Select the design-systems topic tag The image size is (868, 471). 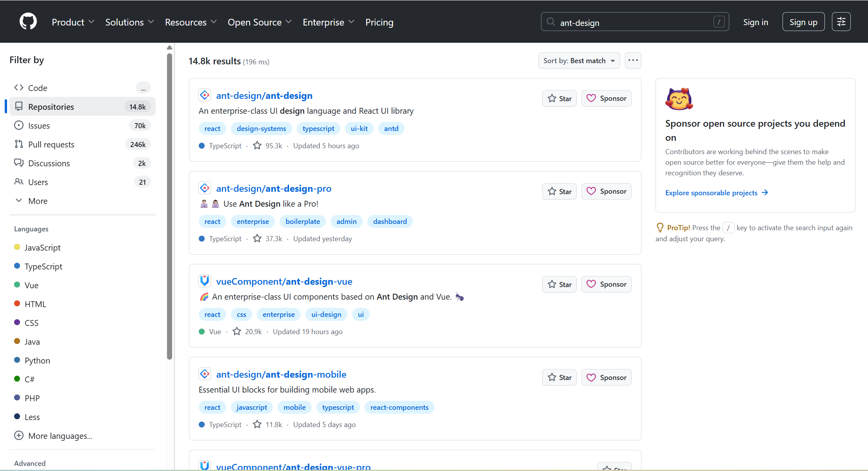pos(261,129)
